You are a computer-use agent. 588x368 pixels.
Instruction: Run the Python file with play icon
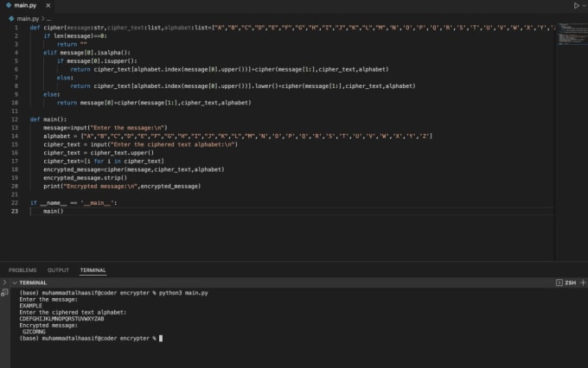(577, 6)
